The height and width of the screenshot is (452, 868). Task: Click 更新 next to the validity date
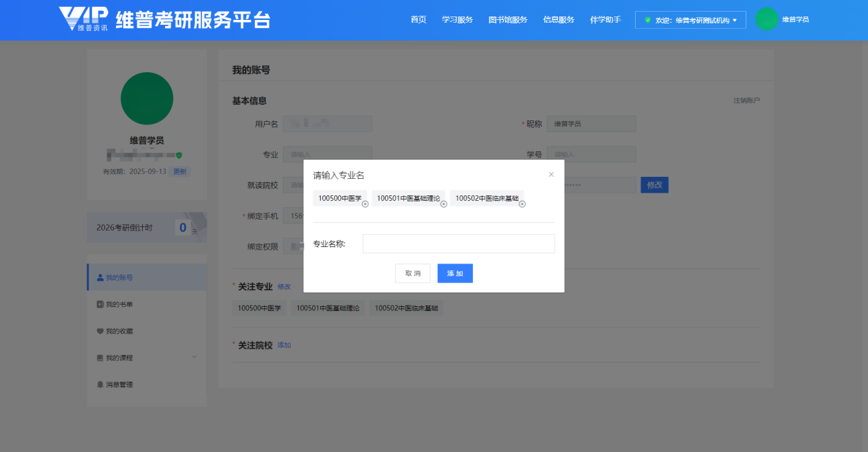(x=179, y=171)
